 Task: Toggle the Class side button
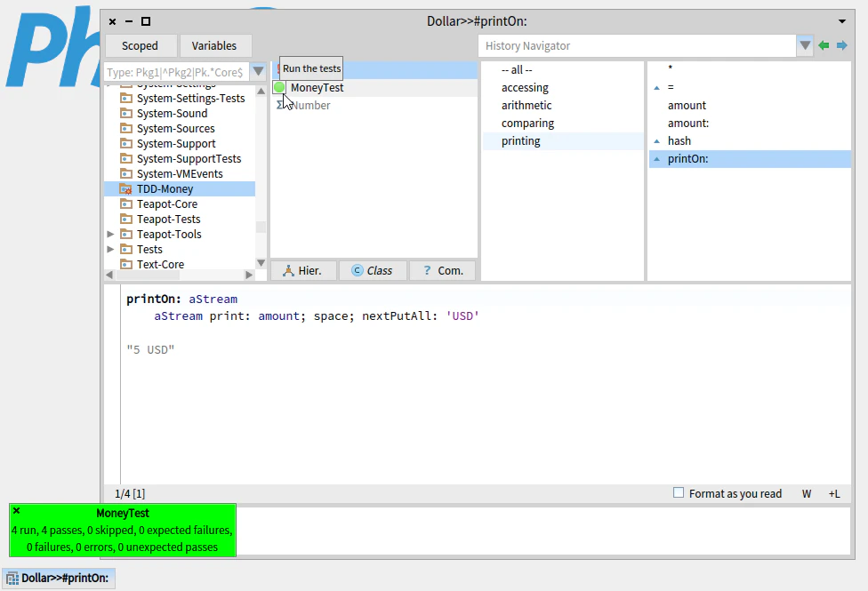click(x=373, y=270)
